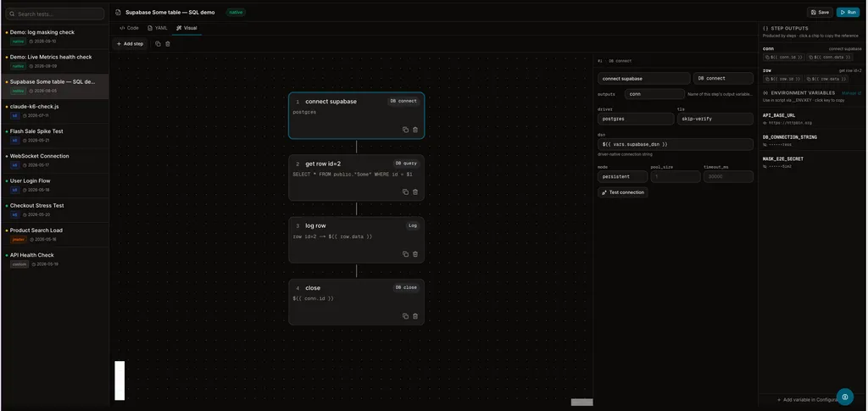The width and height of the screenshot is (868, 411).
Task: Click the timeout_ms input field
Action: tap(728, 176)
